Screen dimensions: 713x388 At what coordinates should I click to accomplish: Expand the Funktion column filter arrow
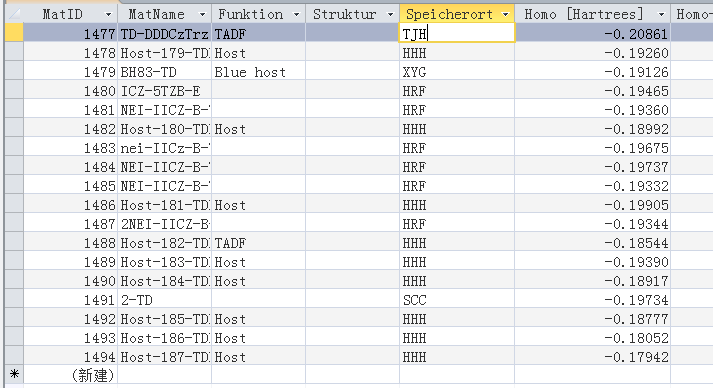tap(296, 15)
